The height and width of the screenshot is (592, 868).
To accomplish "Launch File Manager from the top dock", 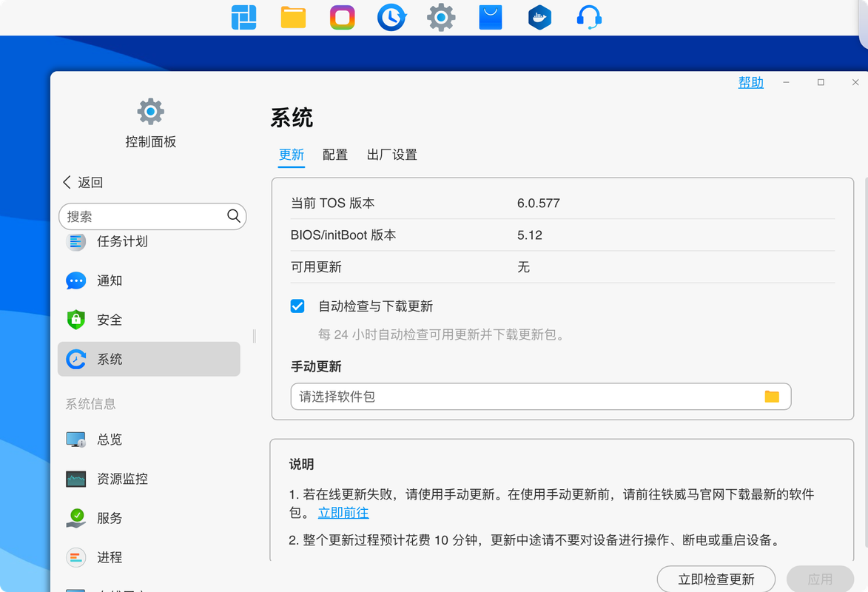I will [293, 17].
